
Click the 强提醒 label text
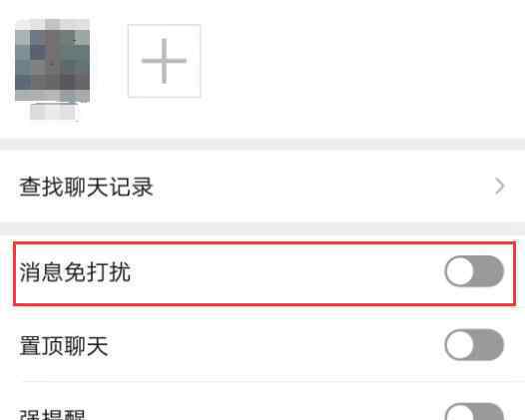(x=53, y=414)
